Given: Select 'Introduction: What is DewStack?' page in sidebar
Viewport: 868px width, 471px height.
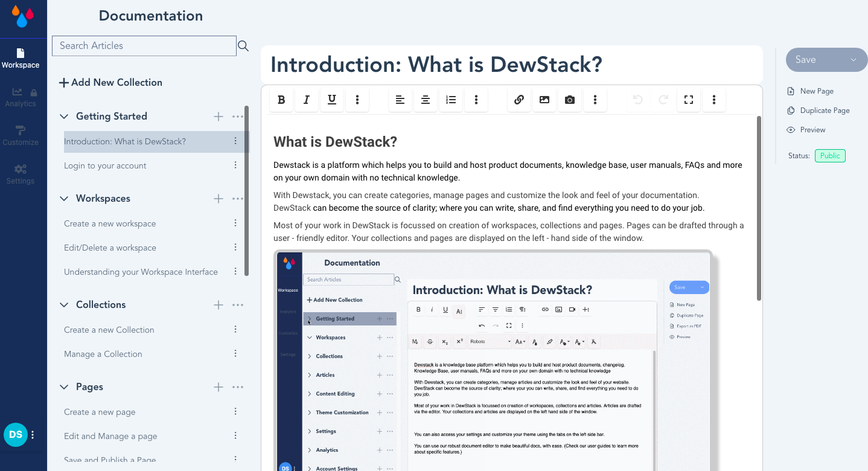Looking at the screenshot, I should 125,142.
